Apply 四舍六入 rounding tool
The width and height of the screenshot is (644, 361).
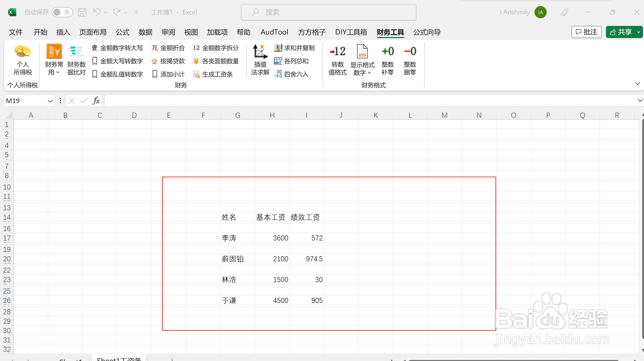tap(291, 74)
